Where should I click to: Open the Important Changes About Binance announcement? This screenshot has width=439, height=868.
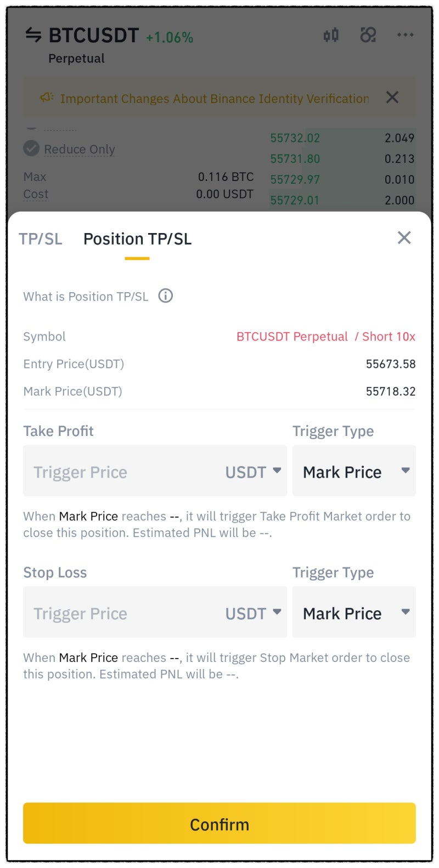(x=214, y=99)
